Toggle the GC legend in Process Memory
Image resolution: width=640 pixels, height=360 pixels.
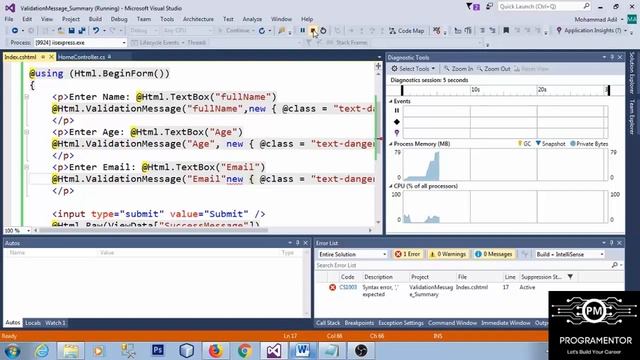click(x=524, y=144)
